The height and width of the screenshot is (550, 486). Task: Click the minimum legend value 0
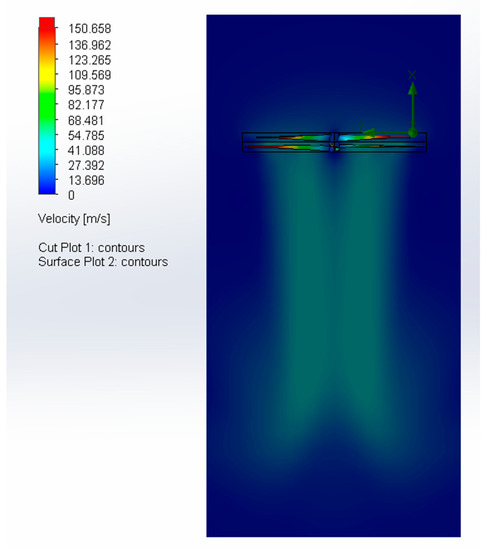pyautogui.click(x=71, y=195)
